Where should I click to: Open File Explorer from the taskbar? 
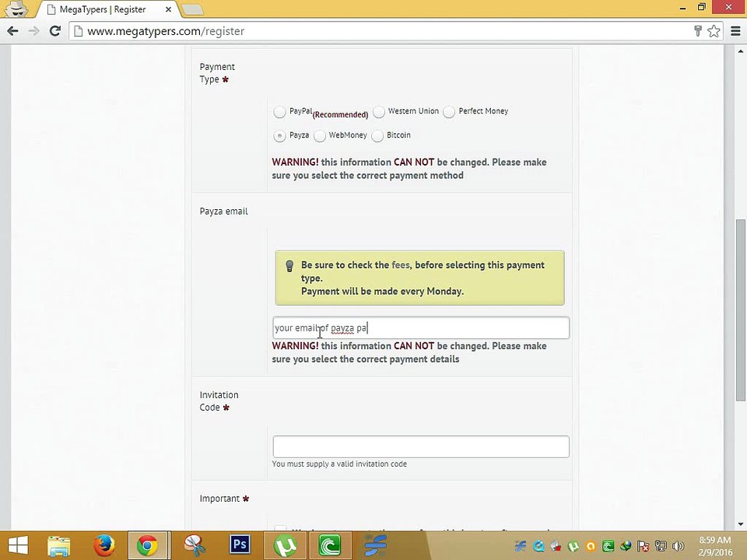(59, 545)
